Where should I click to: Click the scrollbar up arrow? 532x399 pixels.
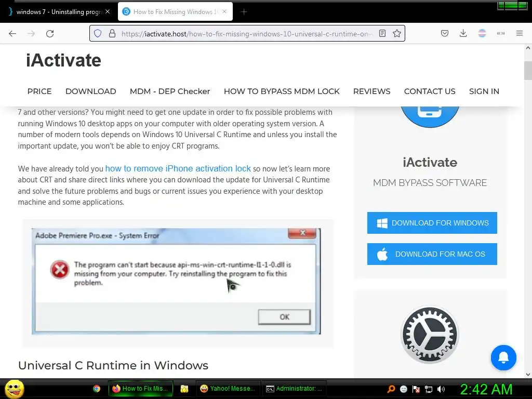[x=528, y=48]
